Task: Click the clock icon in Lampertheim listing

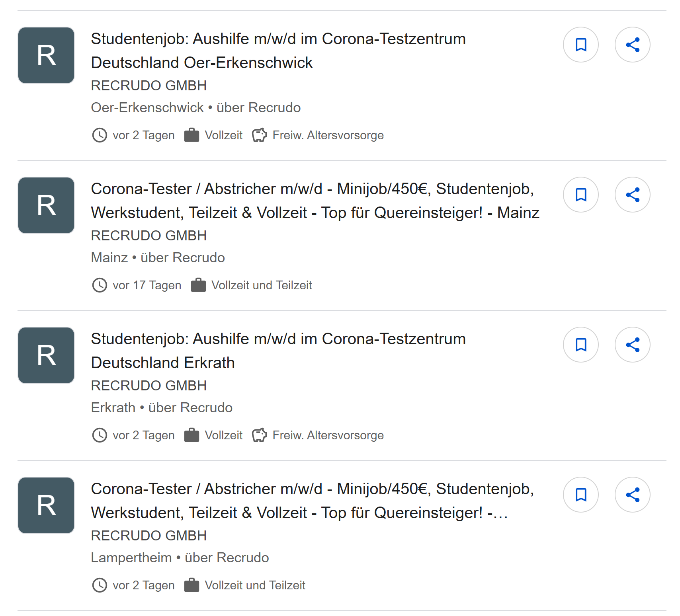Action: [100, 585]
